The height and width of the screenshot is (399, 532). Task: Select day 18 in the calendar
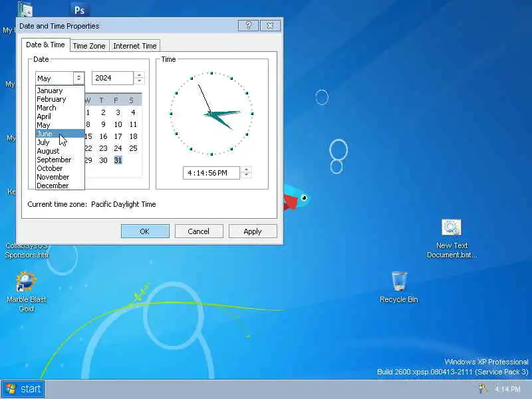point(133,136)
